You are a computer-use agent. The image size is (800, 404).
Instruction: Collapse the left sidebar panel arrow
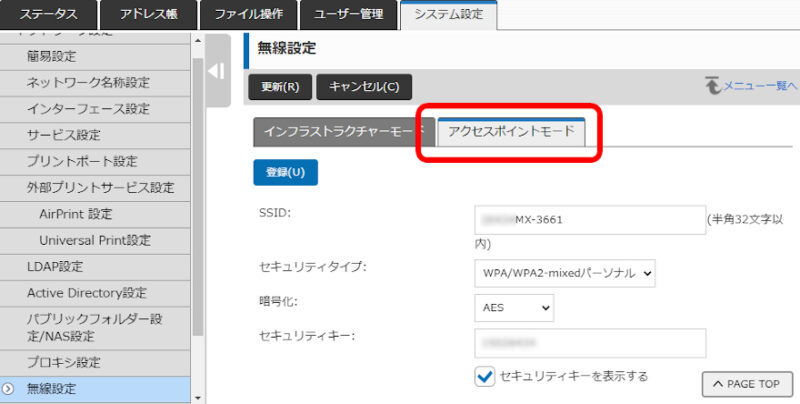tap(216, 72)
